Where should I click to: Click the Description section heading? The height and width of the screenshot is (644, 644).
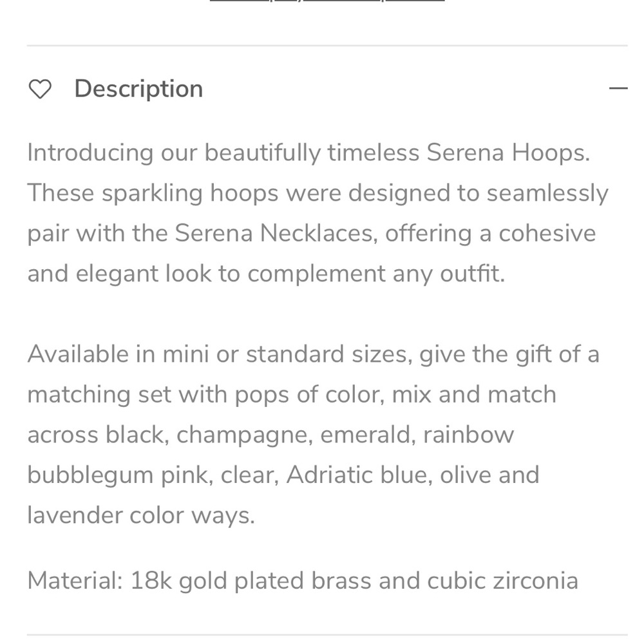[138, 89]
